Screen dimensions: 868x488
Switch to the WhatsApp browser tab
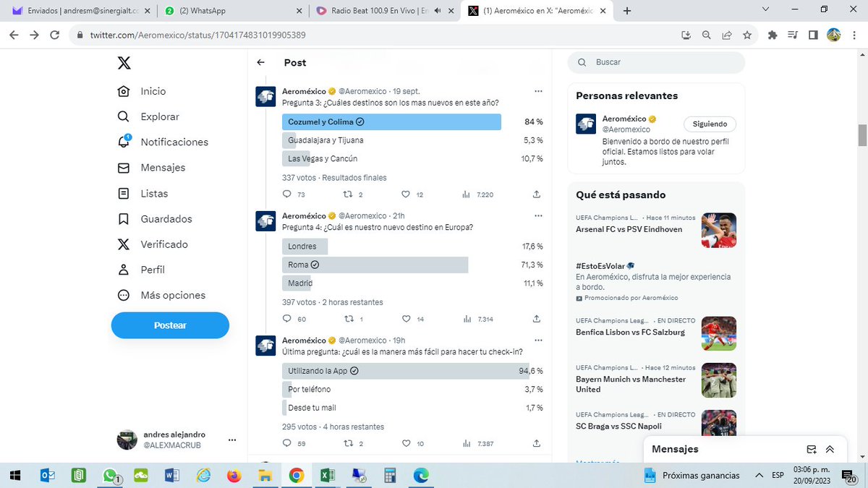point(234,11)
